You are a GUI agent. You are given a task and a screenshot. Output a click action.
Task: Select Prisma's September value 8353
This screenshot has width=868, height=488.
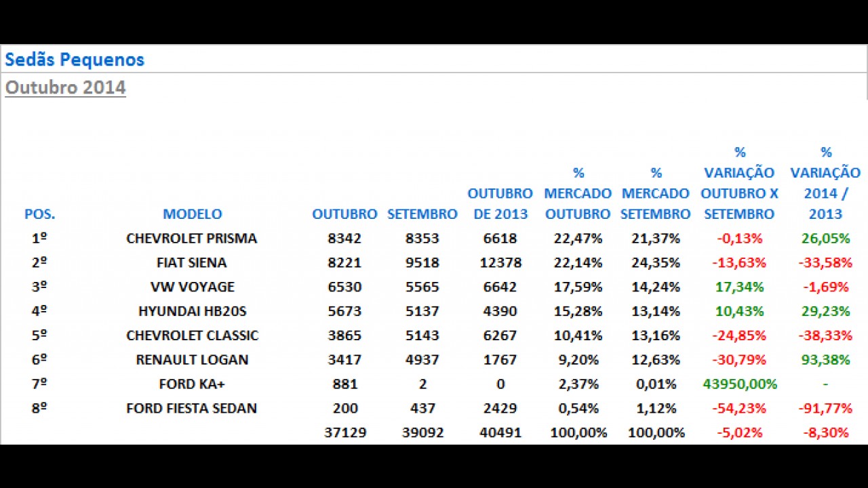[x=422, y=239]
